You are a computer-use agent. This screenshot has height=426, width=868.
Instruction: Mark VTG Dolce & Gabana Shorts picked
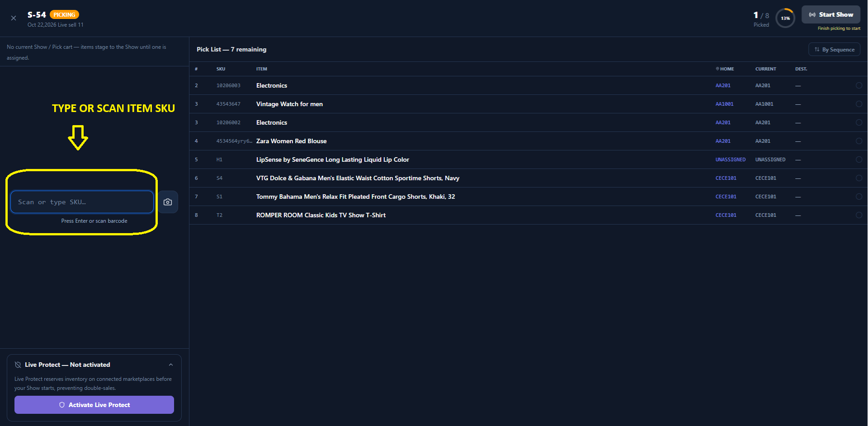pyautogui.click(x=859, y=178)
